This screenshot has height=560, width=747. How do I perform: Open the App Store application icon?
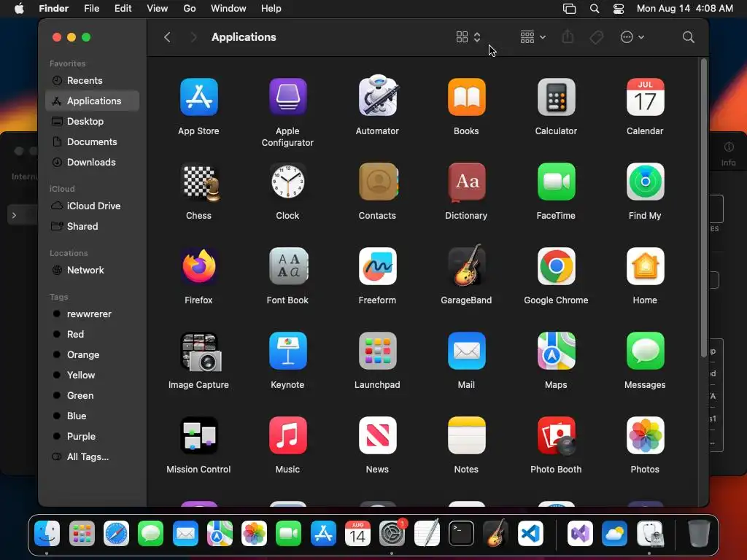click(x=198, y=97)
